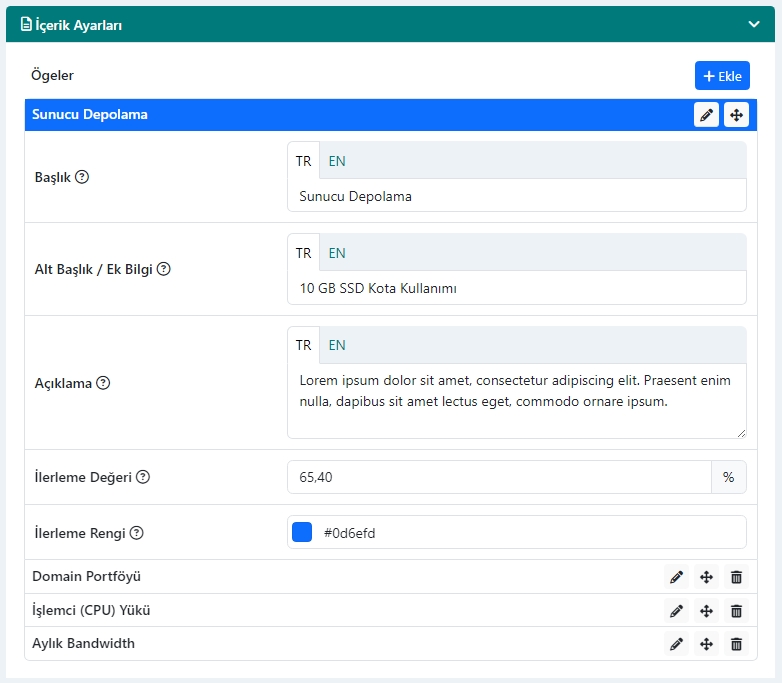Open help icon next to Başlık
The height and width of the screenshot is (683, 782).
point(82,177)
